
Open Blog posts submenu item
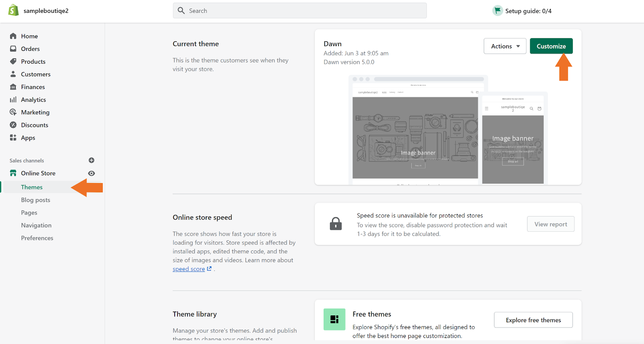(36, 200)
